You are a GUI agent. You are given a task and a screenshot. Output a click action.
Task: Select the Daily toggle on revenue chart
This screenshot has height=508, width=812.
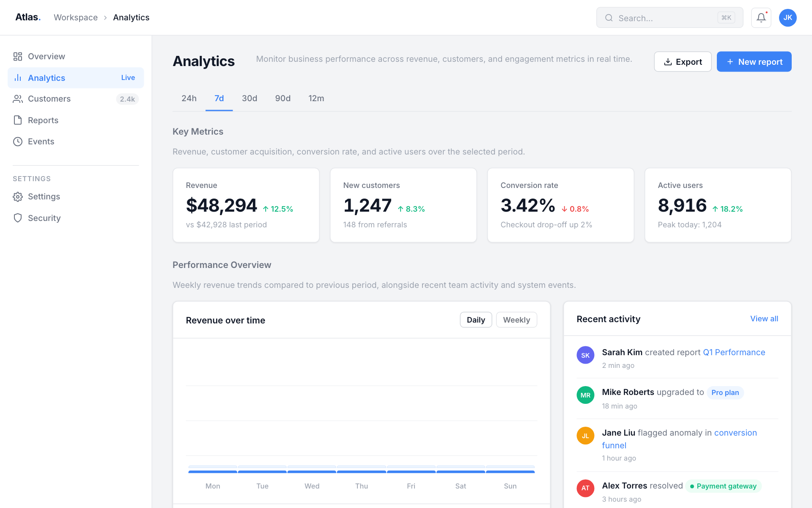[x=475, y=320]
